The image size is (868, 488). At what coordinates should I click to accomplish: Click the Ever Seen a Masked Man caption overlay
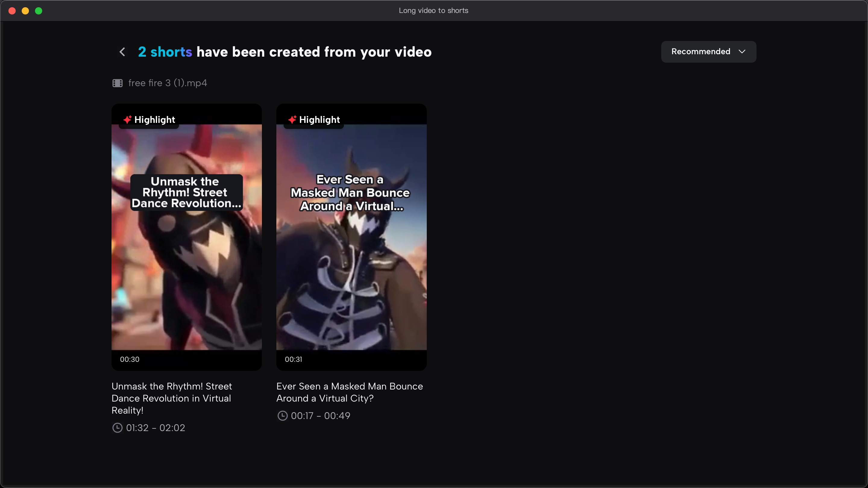click(x=351, y=193)
